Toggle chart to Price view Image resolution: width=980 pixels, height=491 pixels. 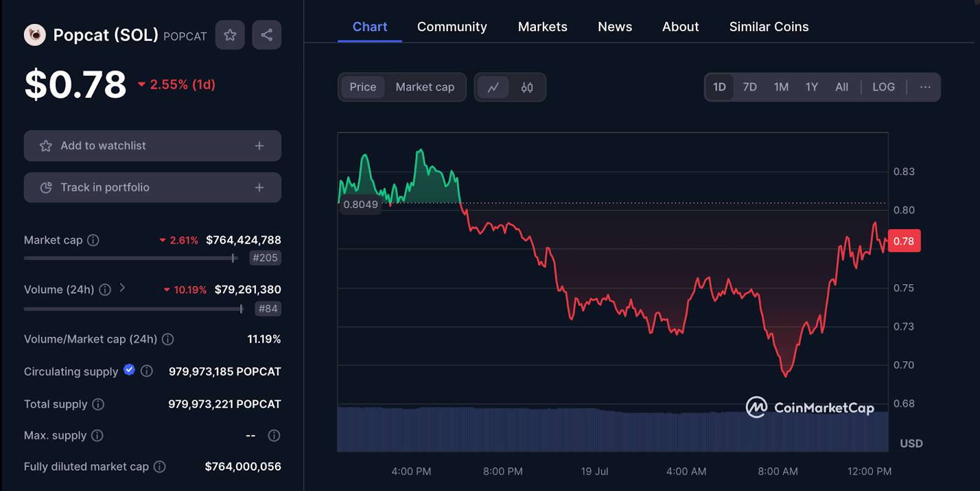point(363,87)
